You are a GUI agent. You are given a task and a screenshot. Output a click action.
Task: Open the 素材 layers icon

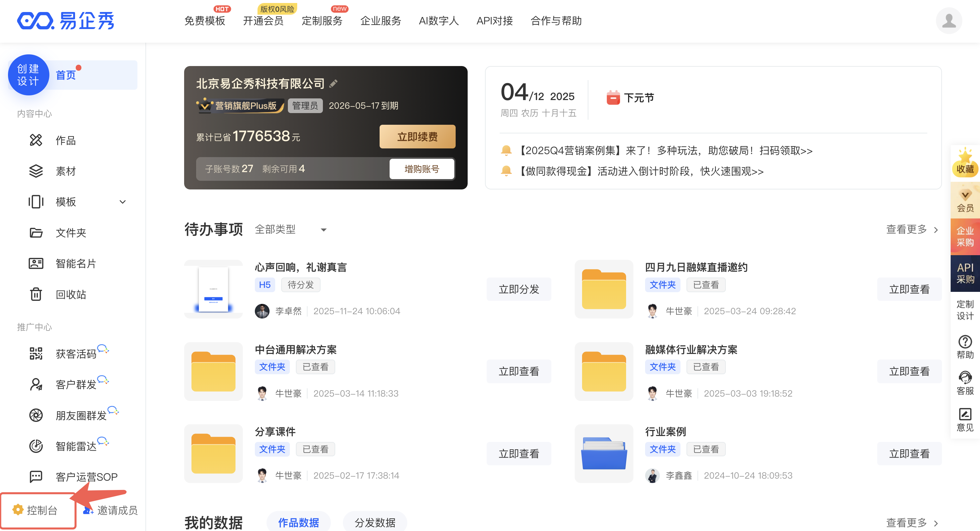pyautogui.click(x=36, y=171)
